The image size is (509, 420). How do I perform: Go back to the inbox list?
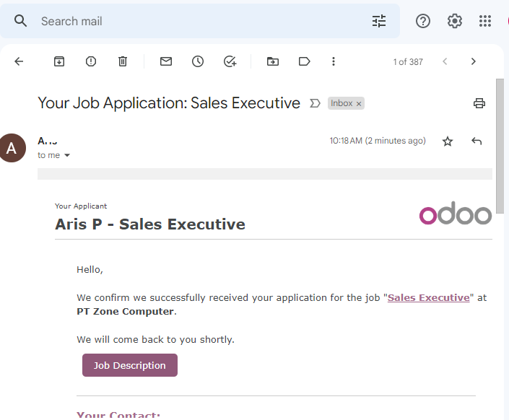pyautogui.click(x=19, y=61)
